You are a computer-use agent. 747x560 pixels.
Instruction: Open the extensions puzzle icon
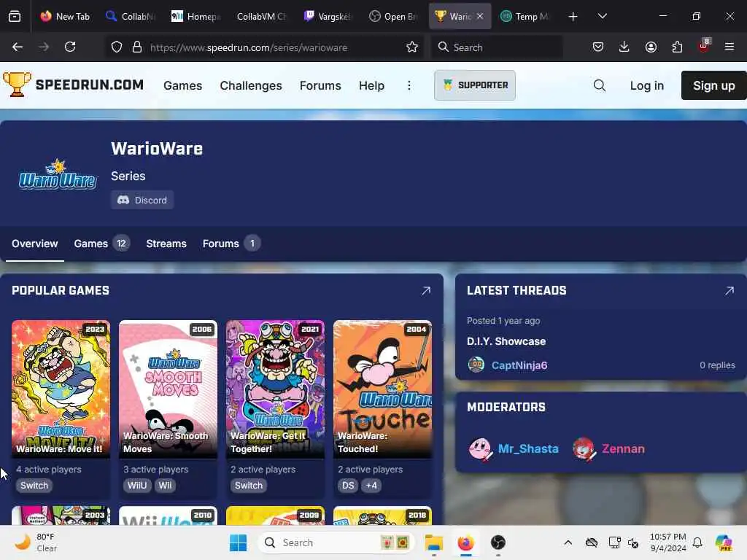(x=677, y=47)
